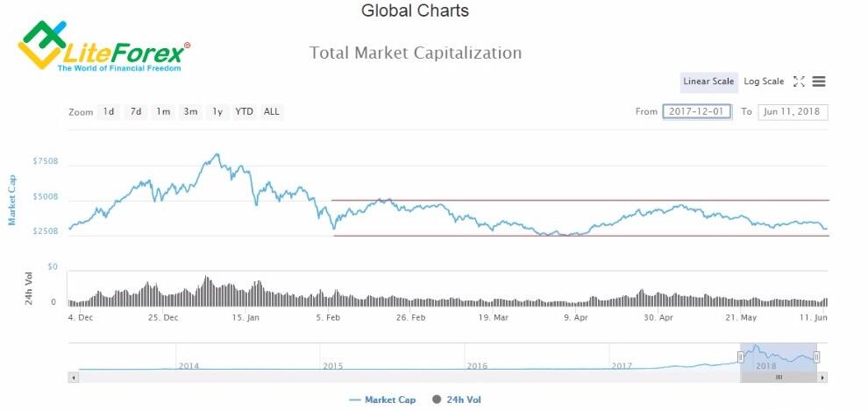Click the From date field 2017-12-01
The height and width of the screenshot is (410, 868).
pyautogui.click(x=697, y=112)
